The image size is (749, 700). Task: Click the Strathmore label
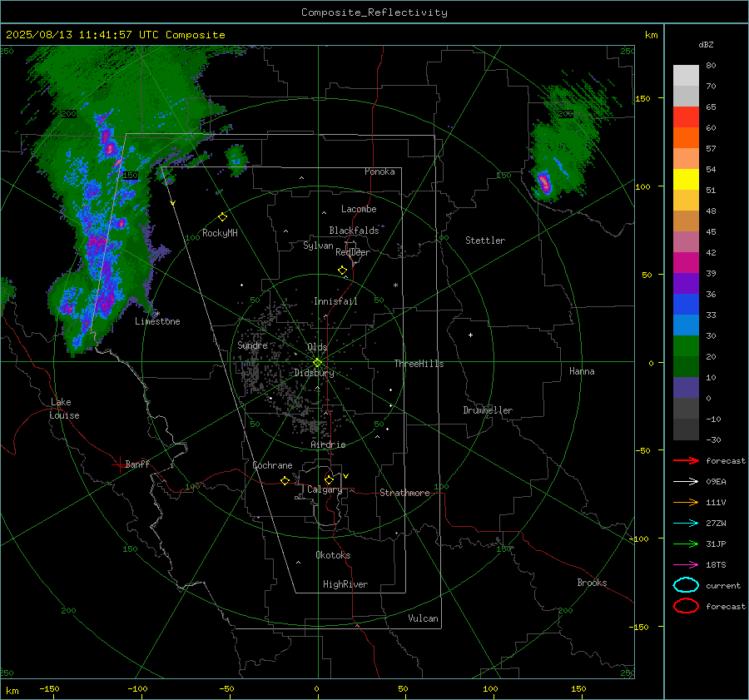tap(404, 493)
